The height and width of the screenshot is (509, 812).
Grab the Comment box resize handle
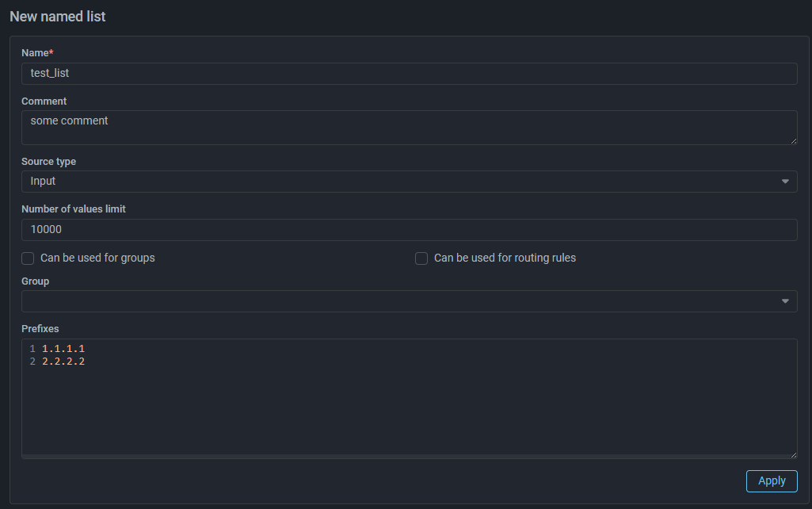(x=793, y=140)
